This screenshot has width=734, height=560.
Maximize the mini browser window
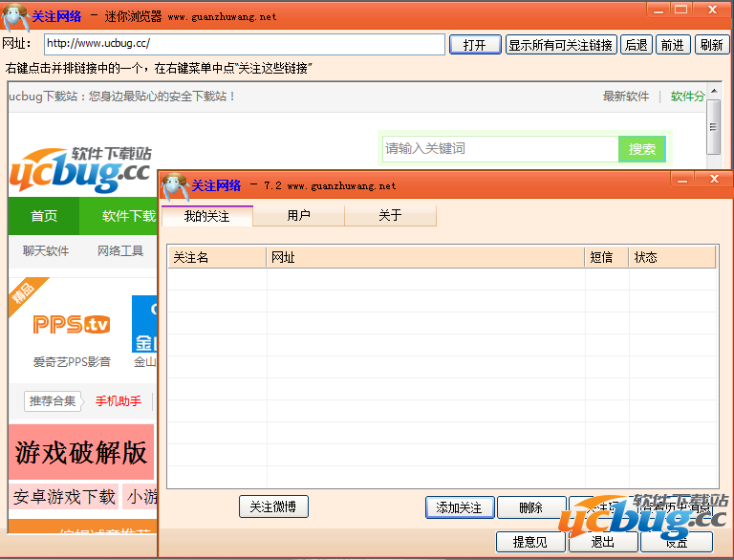681,10
